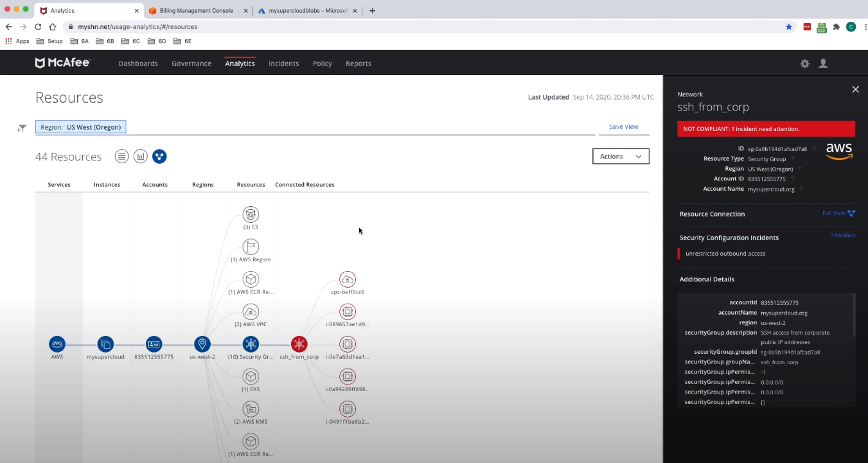Open Full View of resource connection
Viewport: 868px width, 463px height.
coord(838,213)
